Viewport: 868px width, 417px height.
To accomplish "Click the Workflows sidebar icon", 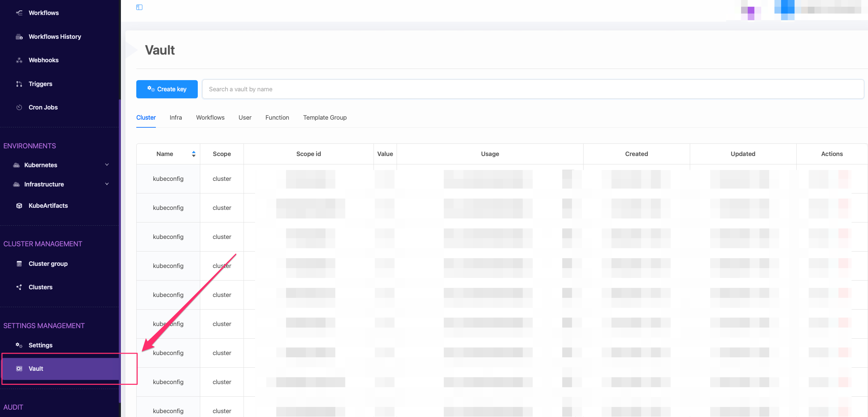I will point(19,13).
